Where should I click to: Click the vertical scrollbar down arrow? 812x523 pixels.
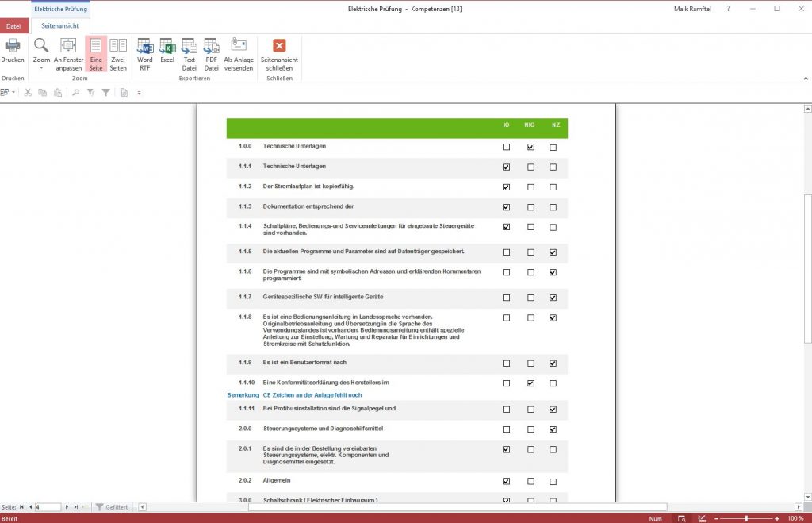click(x=807, y=497)
